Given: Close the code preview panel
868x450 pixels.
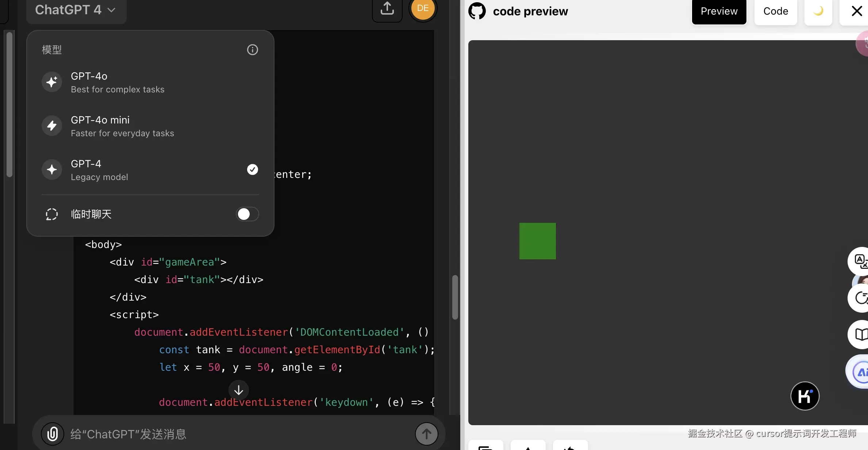Looking at the screenshot, I should pos(856,11).
